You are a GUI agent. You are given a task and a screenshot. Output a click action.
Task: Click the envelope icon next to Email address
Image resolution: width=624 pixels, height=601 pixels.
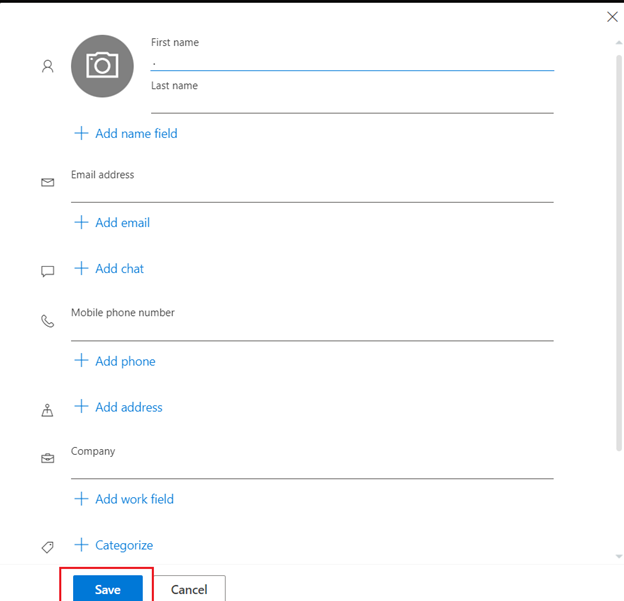48,182
